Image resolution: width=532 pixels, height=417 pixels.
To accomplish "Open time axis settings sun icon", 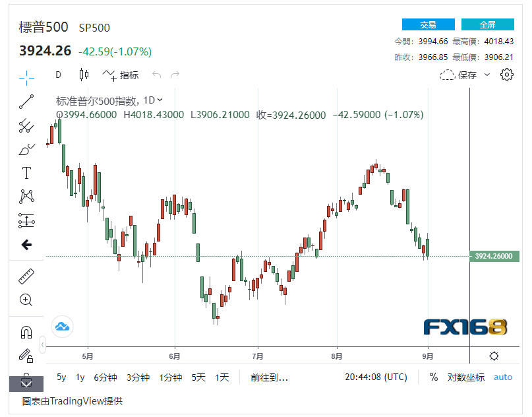I will tap(494, 356).
